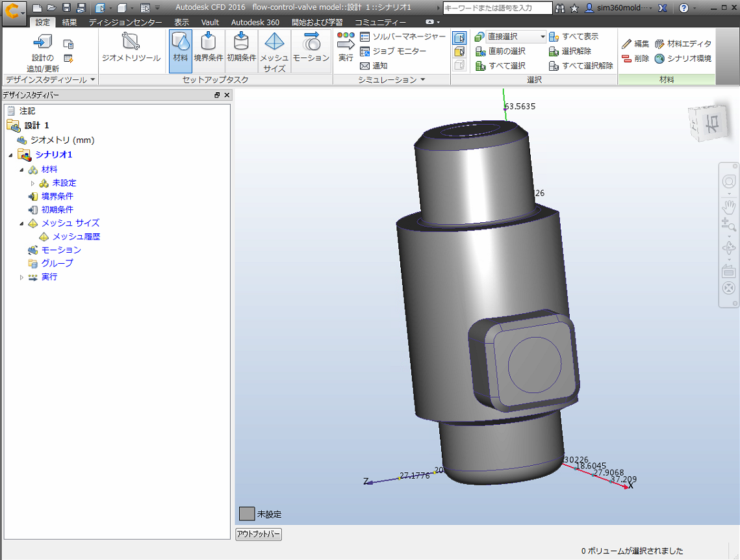
Task: Open the sim360mold account dropdown
Action: pos(619,8)
